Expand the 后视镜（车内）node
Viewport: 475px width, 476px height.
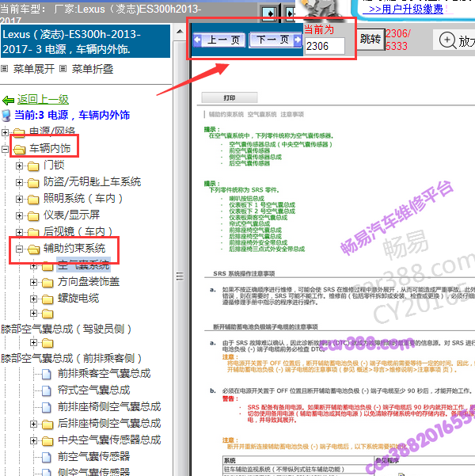[19, 232]
